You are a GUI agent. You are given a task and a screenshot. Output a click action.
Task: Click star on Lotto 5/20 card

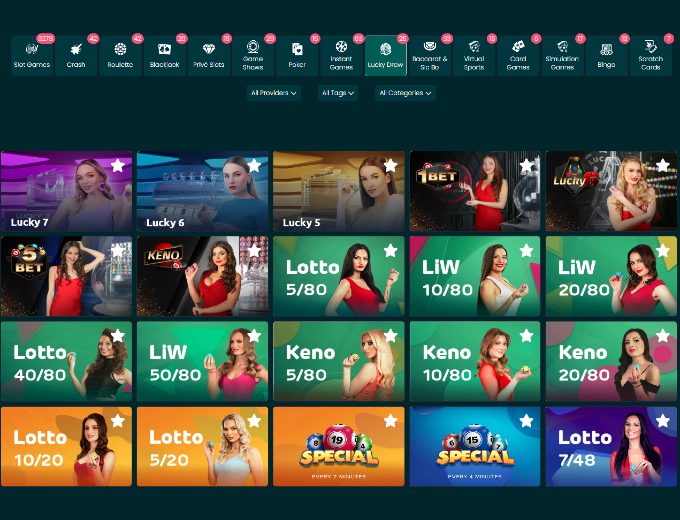pos(254,420)
